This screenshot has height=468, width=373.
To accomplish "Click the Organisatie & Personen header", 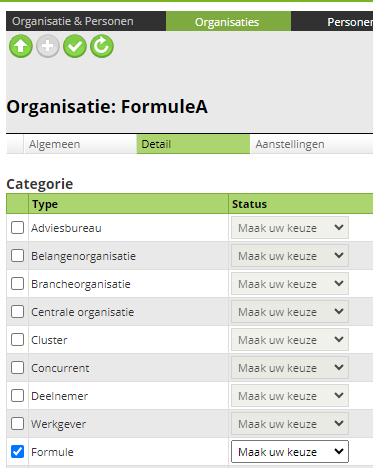I will point(73,21).
